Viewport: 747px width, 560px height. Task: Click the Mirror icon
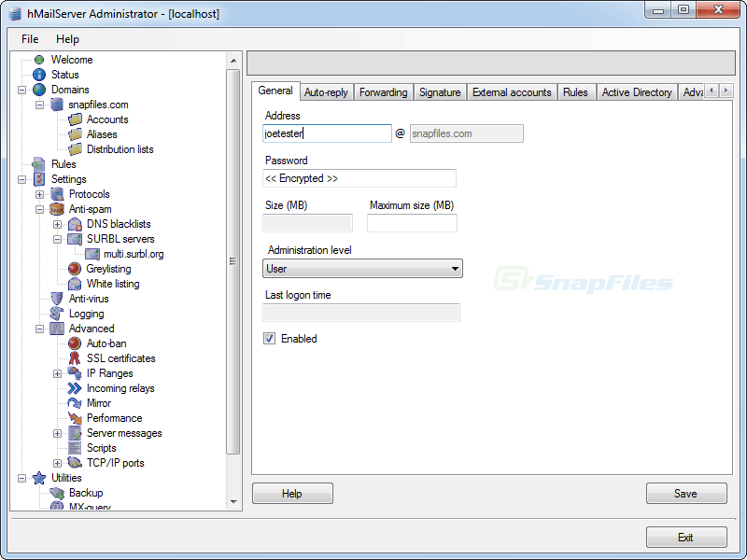tap(75, 403)
